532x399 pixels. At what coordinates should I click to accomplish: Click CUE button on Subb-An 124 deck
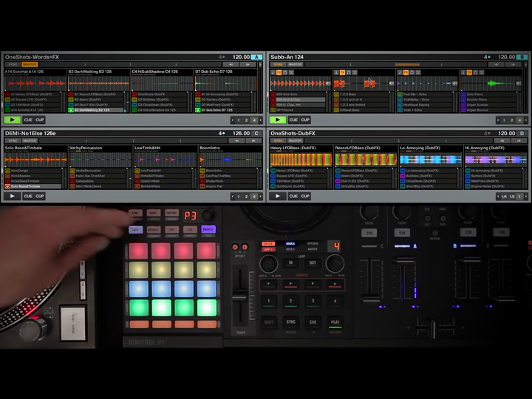[x=294, y=120]
